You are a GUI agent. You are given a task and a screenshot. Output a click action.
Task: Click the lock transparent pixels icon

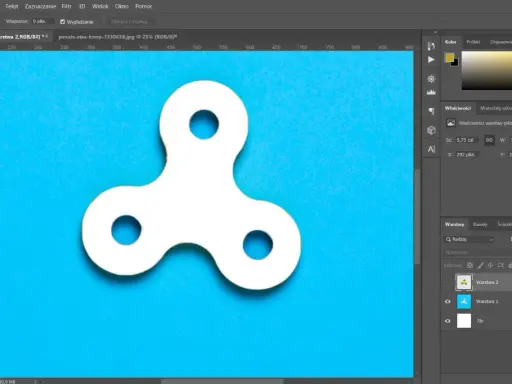[470, 265]
